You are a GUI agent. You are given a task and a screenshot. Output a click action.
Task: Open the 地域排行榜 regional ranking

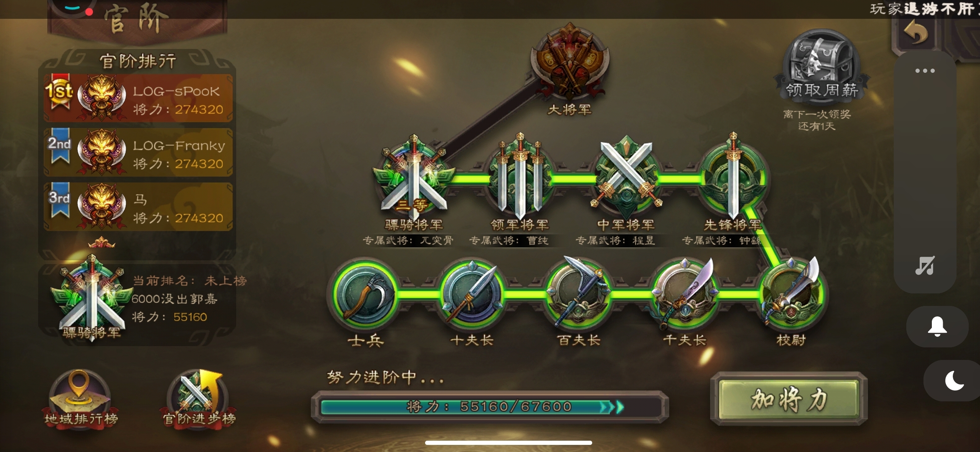click(81, 398)
